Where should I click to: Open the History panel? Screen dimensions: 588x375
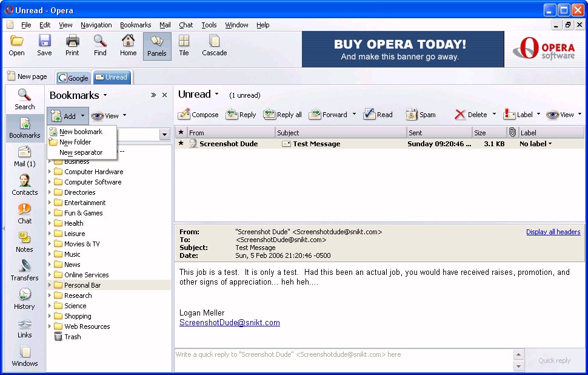(24, 299)
